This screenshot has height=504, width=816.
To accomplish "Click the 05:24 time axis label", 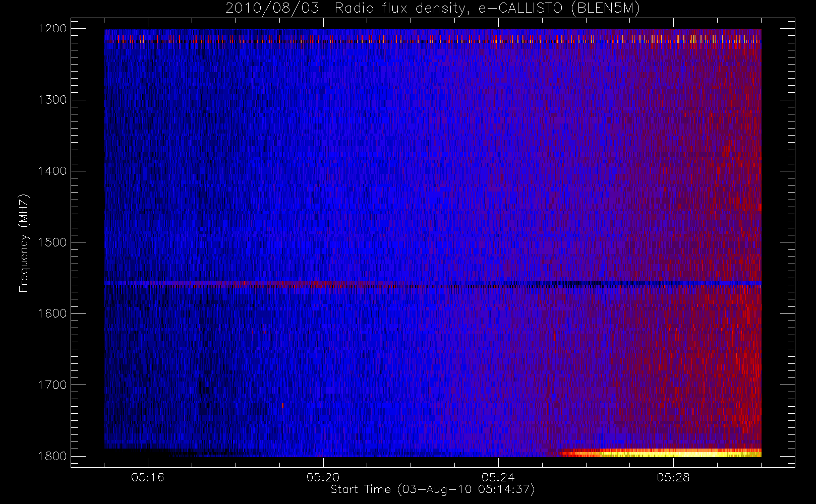I will point(498,477).
